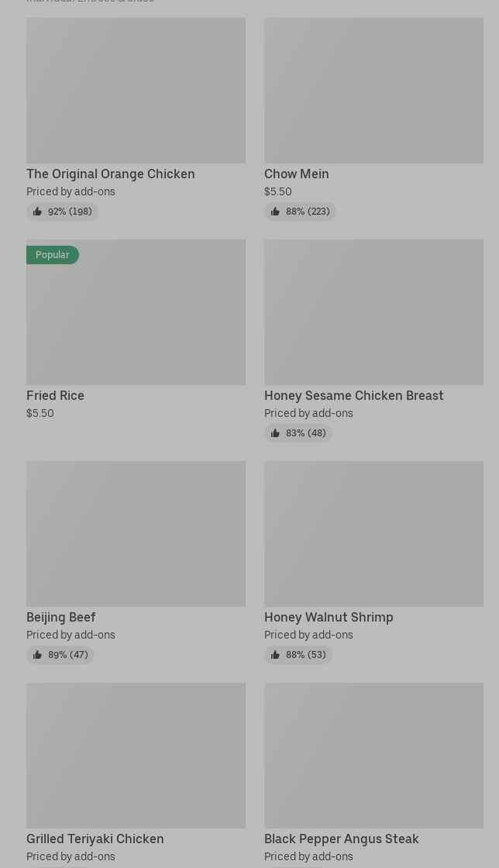The height and width of the screenshot is (868, 499).
Task: Click the thumbs-up icon under Chow Mein
Action: 275,212
